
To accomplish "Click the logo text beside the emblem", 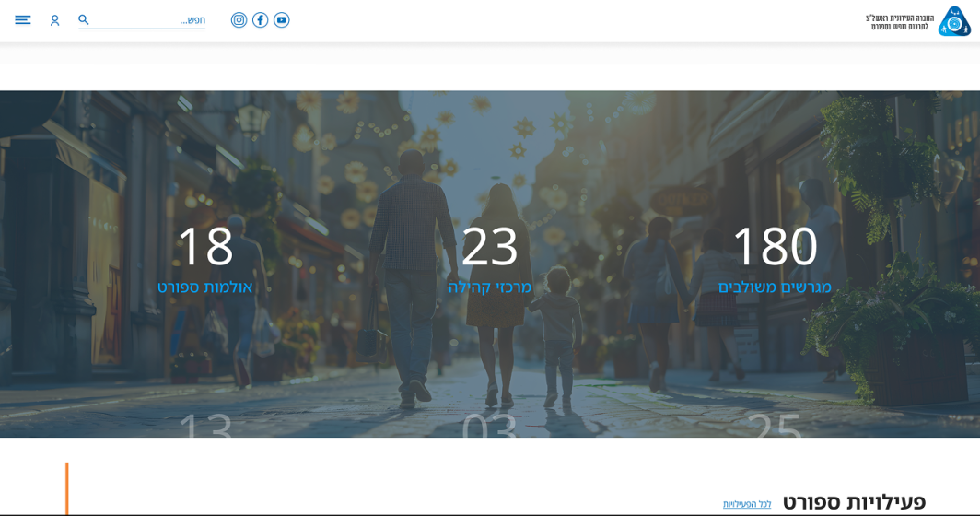I will (899, 22).
